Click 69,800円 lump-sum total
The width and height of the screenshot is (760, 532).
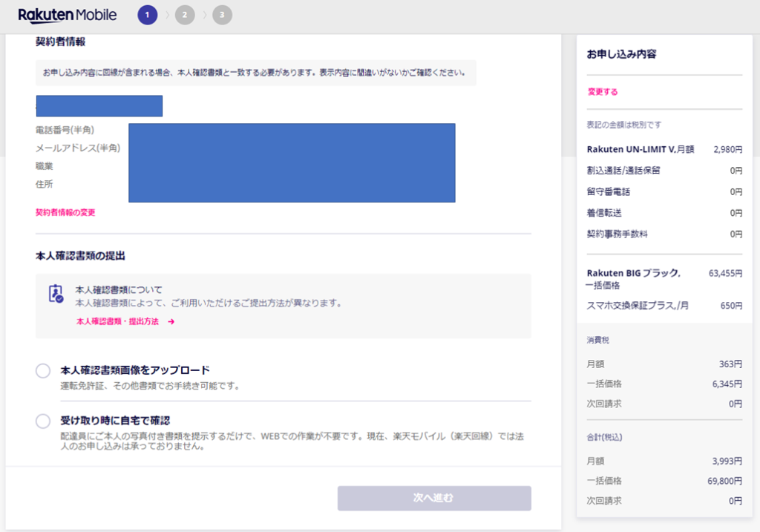(725, 481)
